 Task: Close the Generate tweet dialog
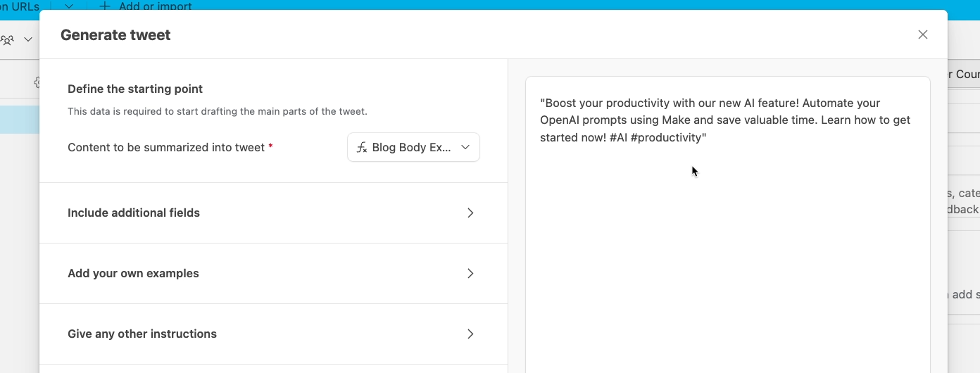click(x=922, y=34)
